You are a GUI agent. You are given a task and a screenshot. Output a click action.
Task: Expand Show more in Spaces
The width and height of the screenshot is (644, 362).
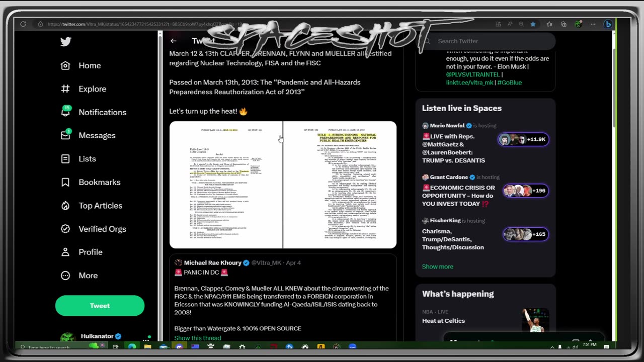[x=437, y=266]
